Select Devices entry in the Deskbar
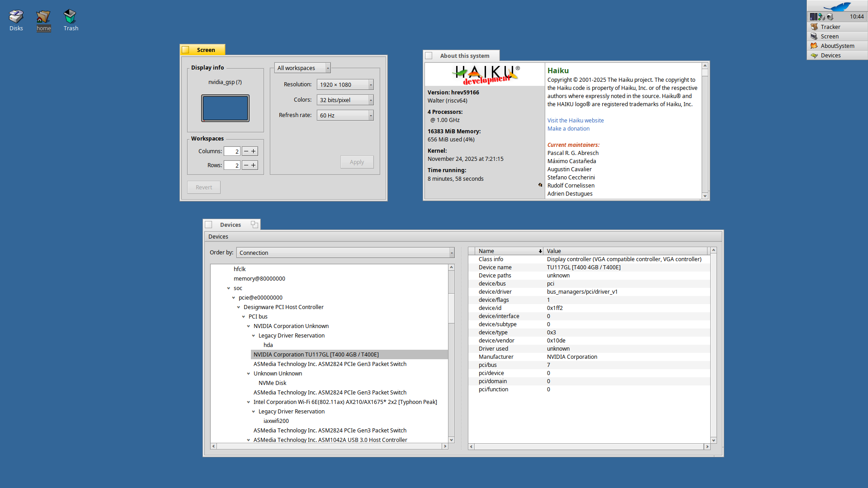Viewport: 868px width, 488px height. pos(830,55)
